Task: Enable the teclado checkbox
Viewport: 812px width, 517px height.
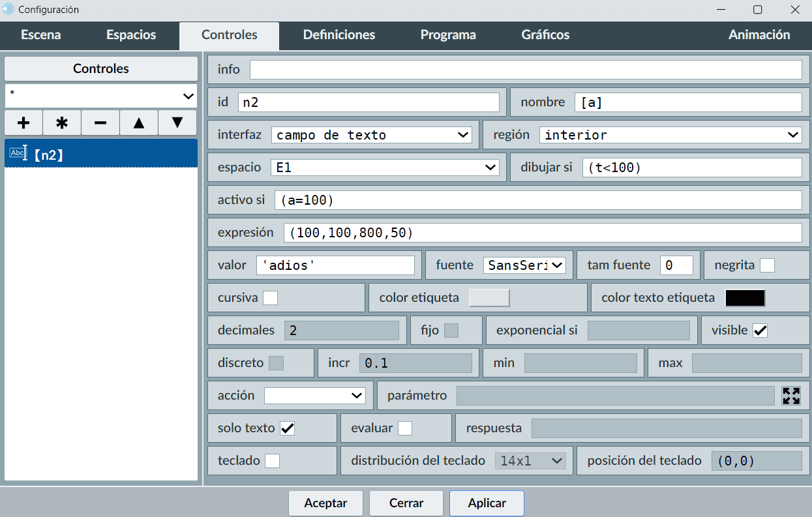Action: (x=272, y=461)
